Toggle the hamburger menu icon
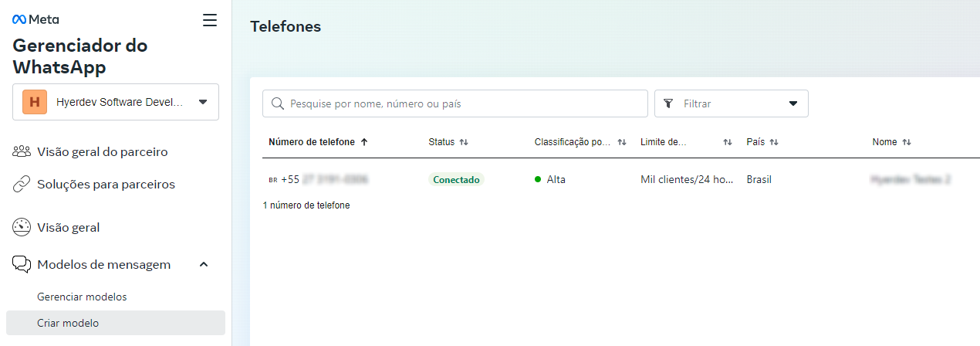 click(210, 20)
